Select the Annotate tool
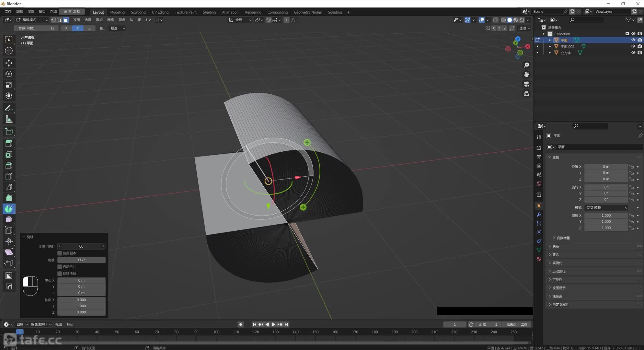Image resolution: width=644 pixels, height=350 pixels. [x=9, y=108]
